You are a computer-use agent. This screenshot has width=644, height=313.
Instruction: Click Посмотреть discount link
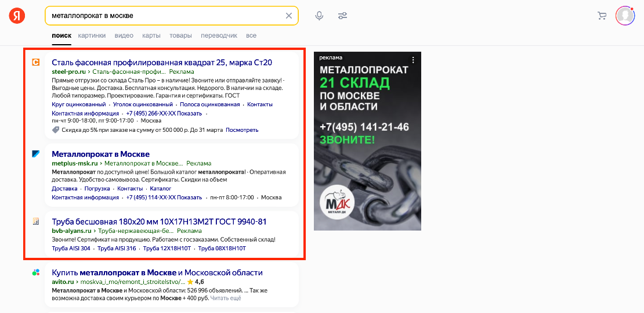(x=243, y=130)
